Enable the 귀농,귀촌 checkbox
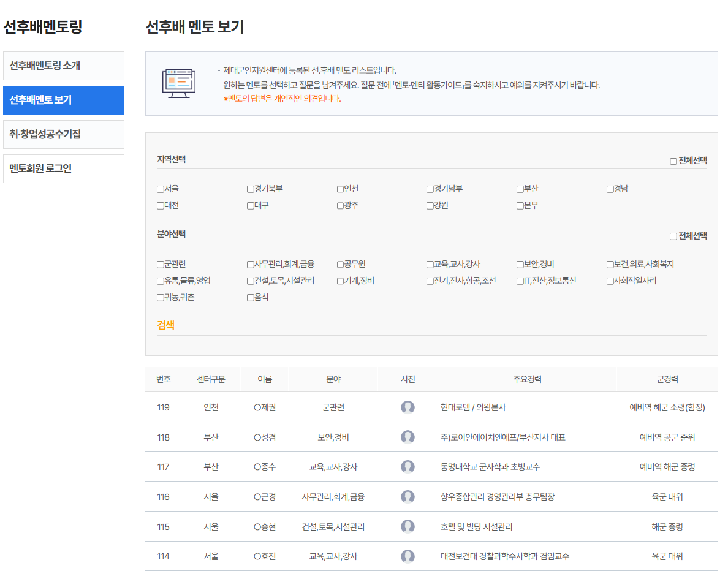The height and width of the screenshot is (571, 728). [160, 298]
